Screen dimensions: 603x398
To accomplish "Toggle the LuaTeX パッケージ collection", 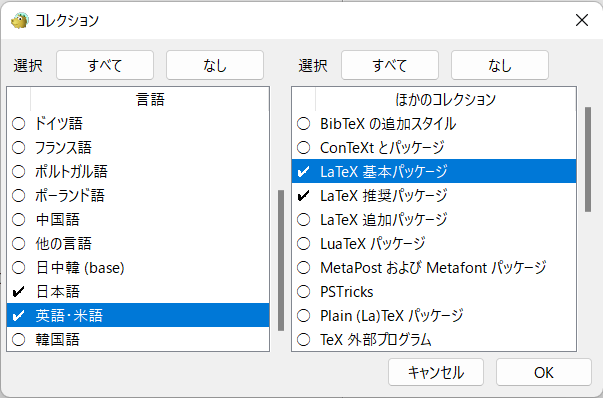I will [303, 243].
